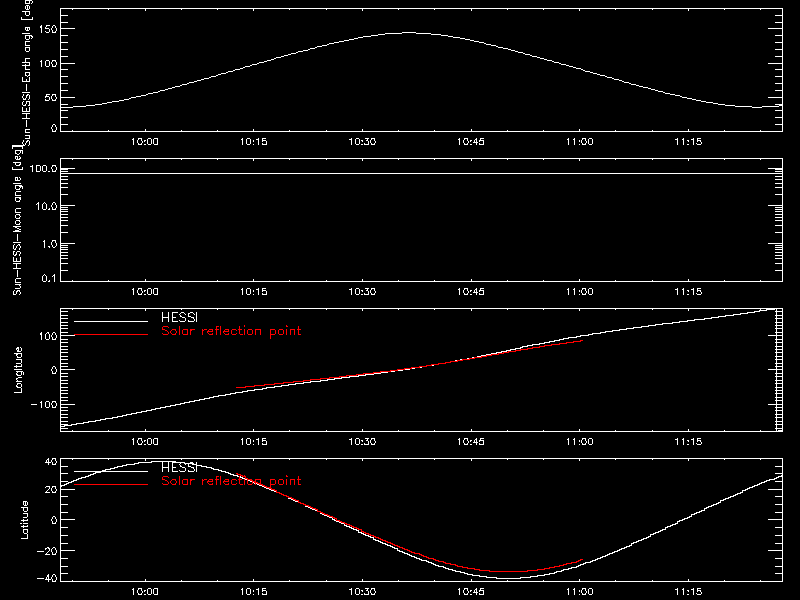Pick 10:45 time label under Moon angle plot
Image resolution: width=800 pixels, height=600 pixels.
click(x=470, y=292)
